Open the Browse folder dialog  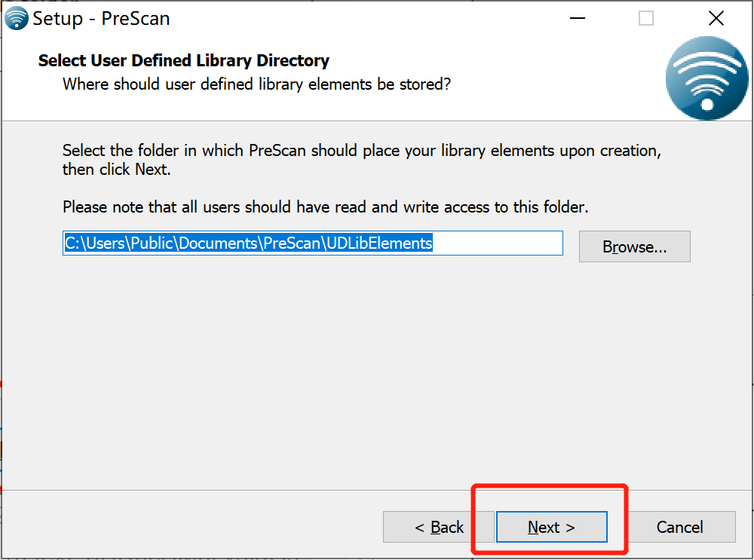[634, 246]
